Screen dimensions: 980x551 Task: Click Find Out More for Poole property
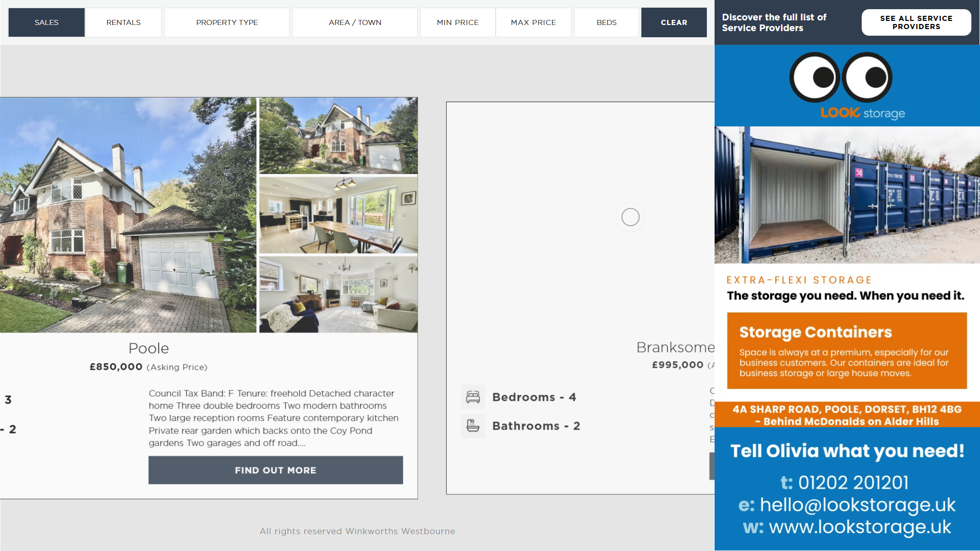click(276, 470)
